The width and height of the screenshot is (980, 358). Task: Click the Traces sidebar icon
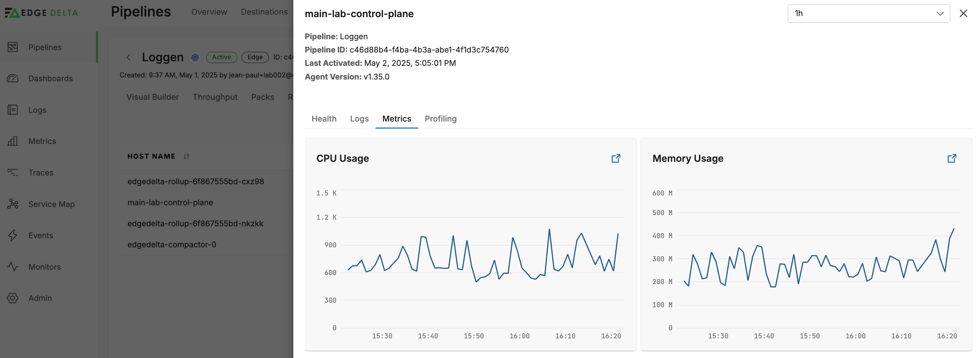pos(13,173)
